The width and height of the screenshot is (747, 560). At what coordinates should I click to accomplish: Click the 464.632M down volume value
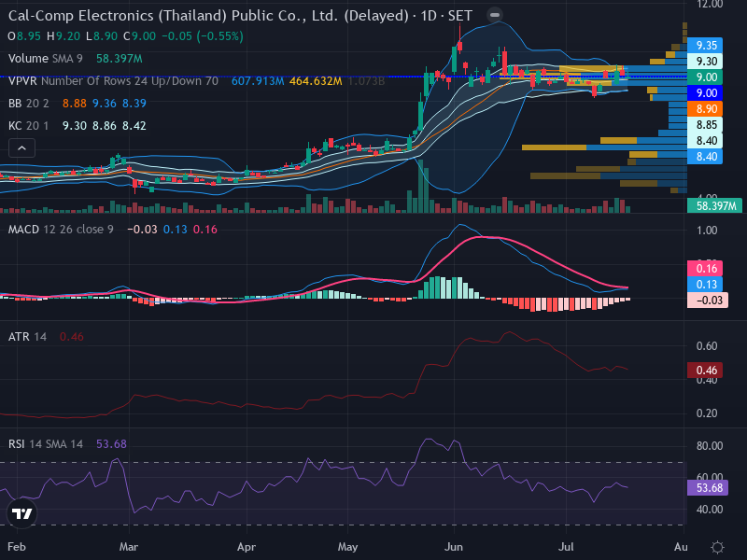point(316,81)
